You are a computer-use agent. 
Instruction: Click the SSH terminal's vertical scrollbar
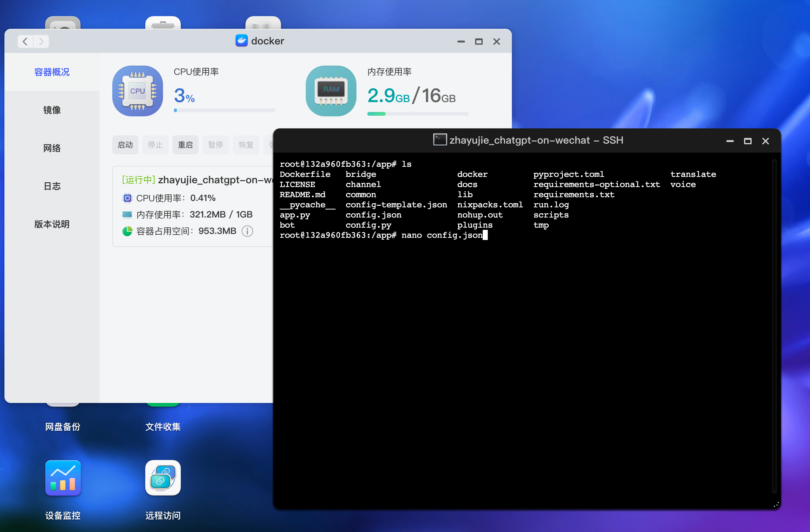774,326
